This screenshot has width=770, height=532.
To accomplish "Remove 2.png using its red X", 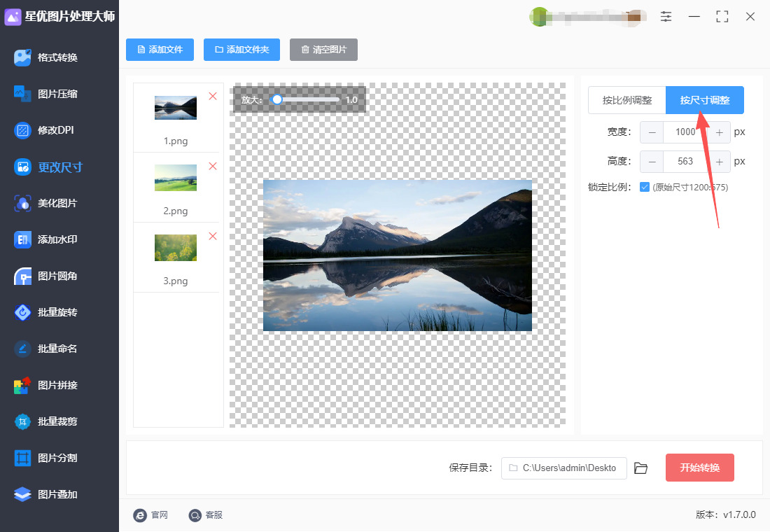I will click(213, 167).
